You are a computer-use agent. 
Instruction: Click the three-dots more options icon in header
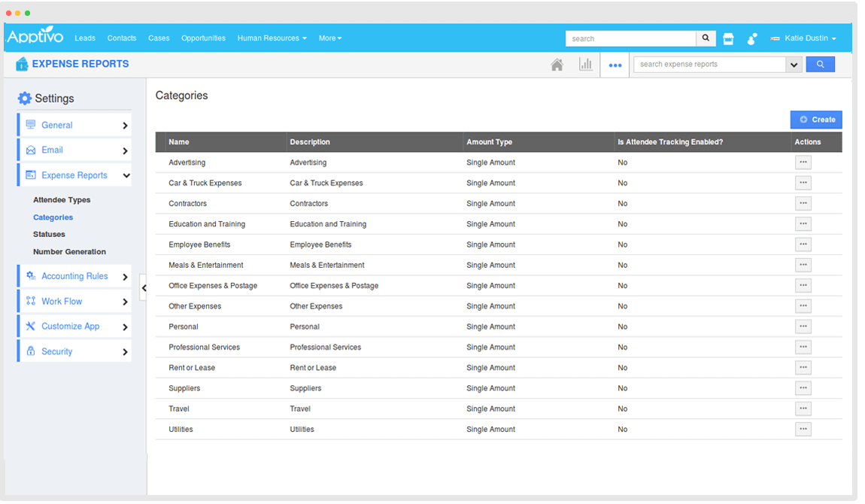pos(615,65)
